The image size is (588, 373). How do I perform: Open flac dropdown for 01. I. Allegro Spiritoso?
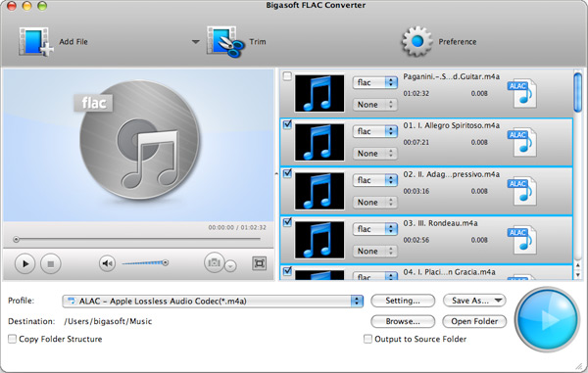374,131
